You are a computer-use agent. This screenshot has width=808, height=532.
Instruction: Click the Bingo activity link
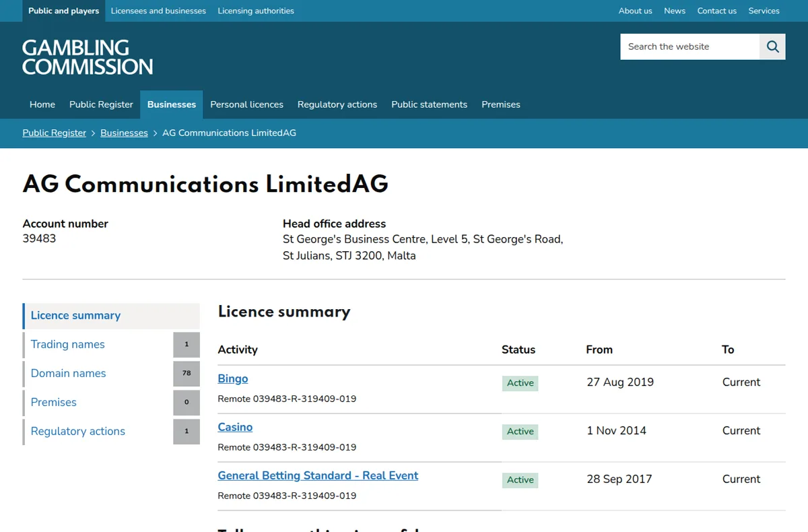pos(233,378)
